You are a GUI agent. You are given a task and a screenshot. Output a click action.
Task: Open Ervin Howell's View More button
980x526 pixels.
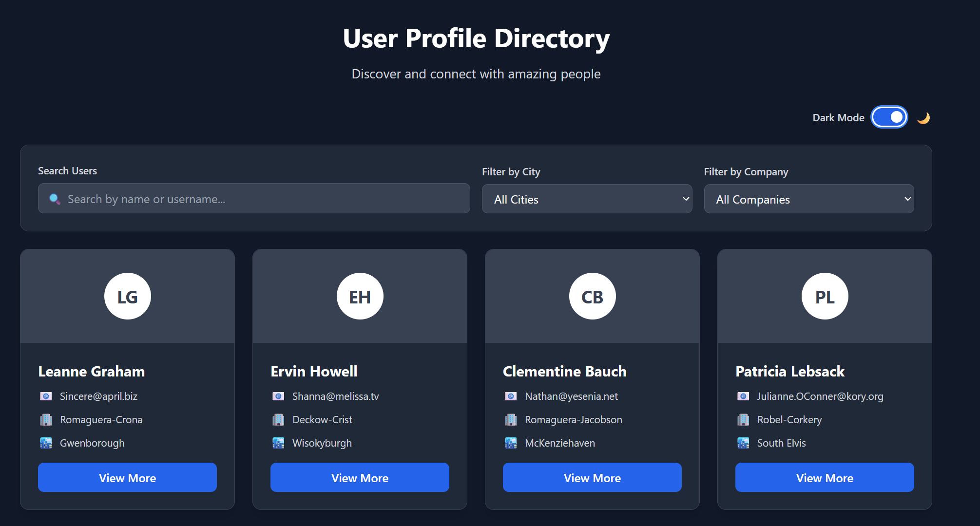360,477
